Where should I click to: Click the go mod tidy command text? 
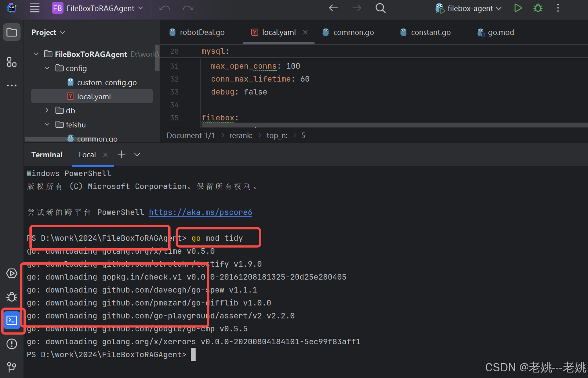(217, 238)
